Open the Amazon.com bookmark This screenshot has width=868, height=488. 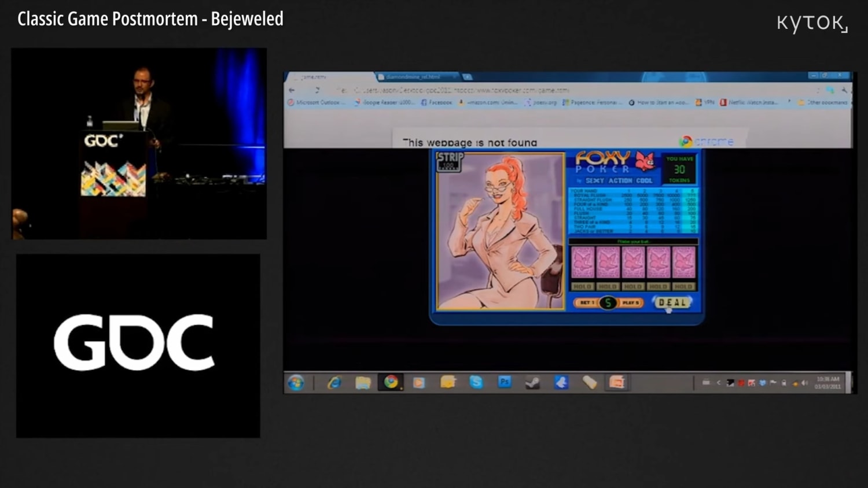[488, 102]
